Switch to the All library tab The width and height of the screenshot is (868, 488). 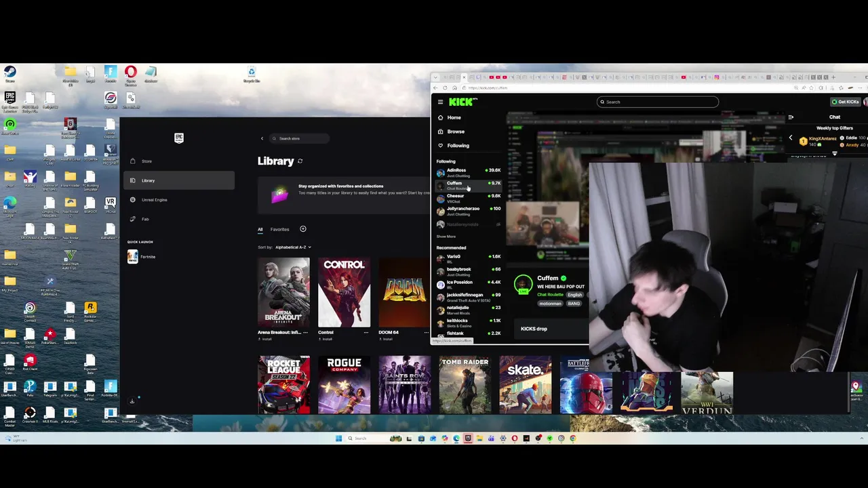pyautogui.click(x=260, y=229)
